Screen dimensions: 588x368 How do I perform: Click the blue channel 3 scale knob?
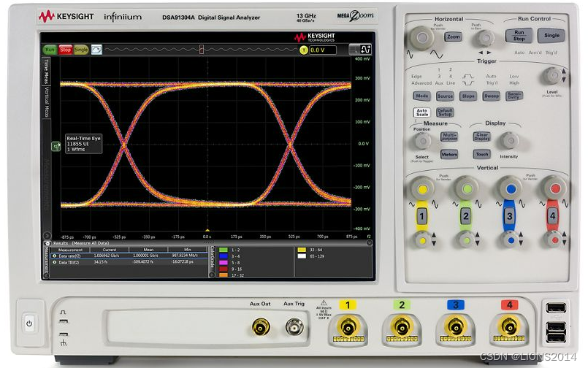click(511, 189)
